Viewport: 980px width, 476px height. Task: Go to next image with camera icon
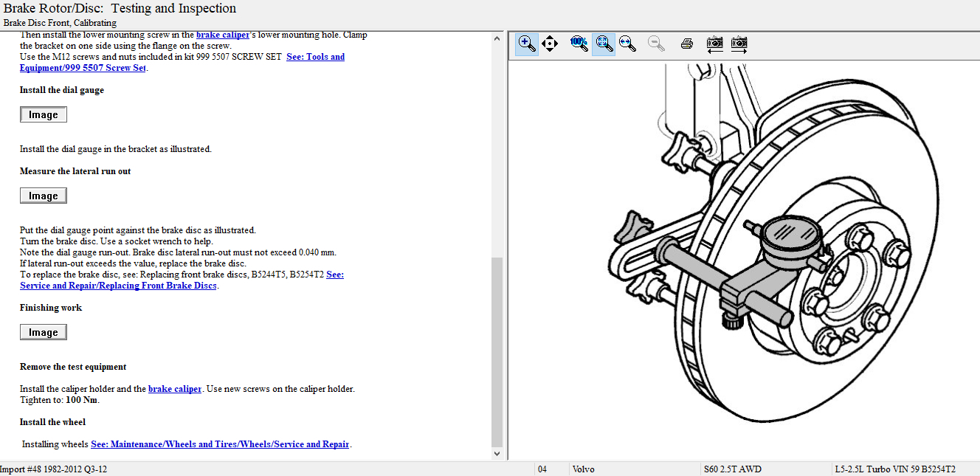click(x=739, y=44)
